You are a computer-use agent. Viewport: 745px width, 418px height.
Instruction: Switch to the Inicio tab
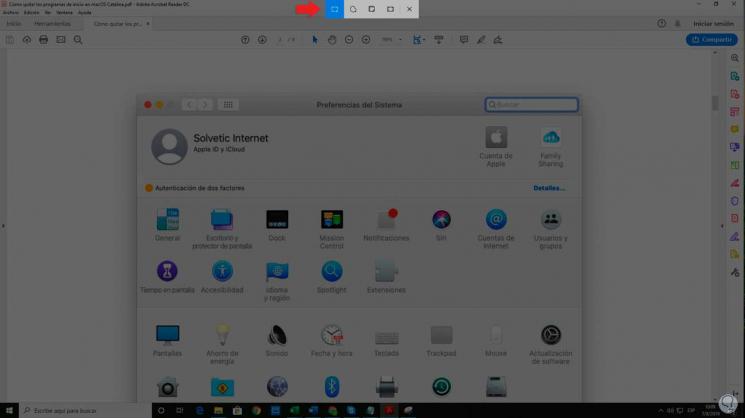tap(13, 24)
